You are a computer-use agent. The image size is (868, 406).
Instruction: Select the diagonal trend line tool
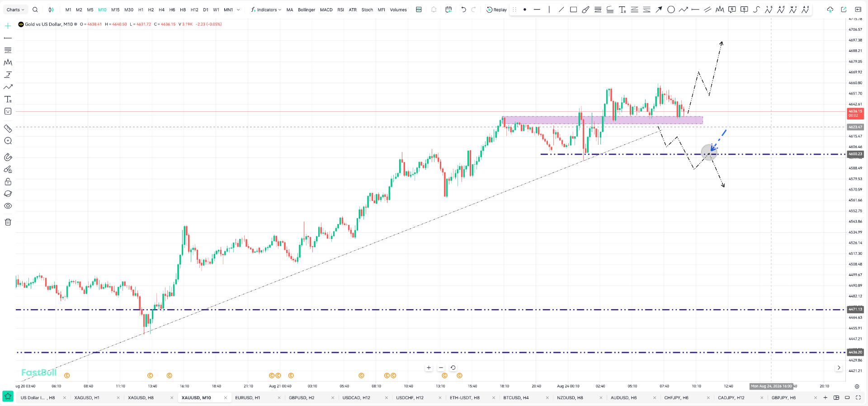561,10
